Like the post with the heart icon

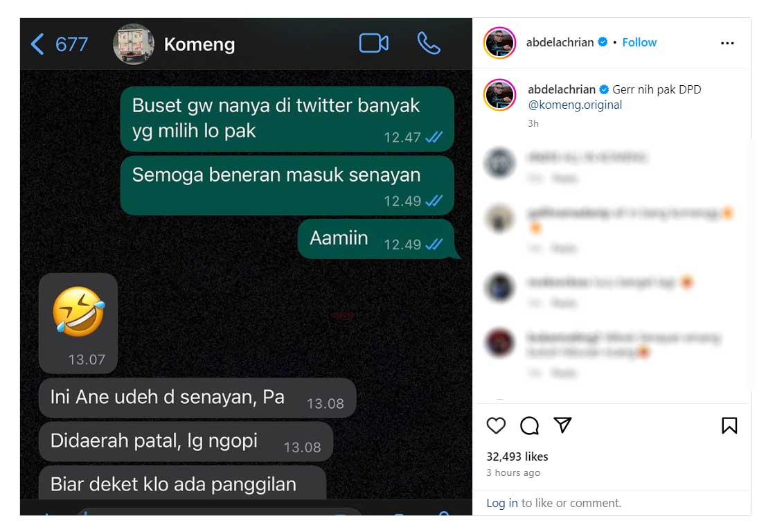coord(496,425)
